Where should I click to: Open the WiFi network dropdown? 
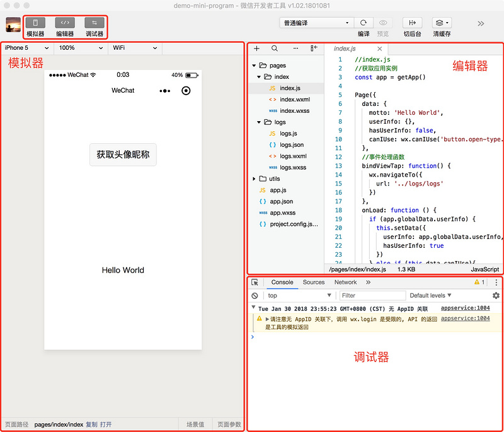(x=135, y=48)
